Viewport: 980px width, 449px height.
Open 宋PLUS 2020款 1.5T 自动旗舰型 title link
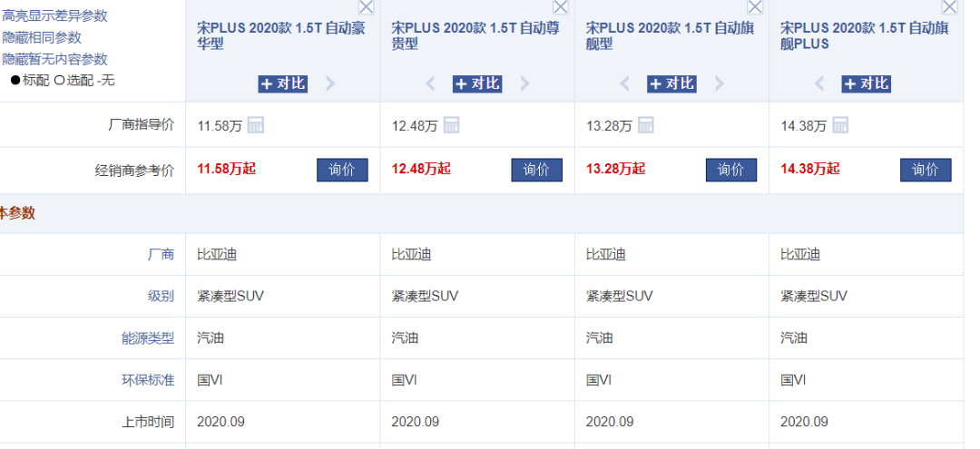(x=670, y=35)
